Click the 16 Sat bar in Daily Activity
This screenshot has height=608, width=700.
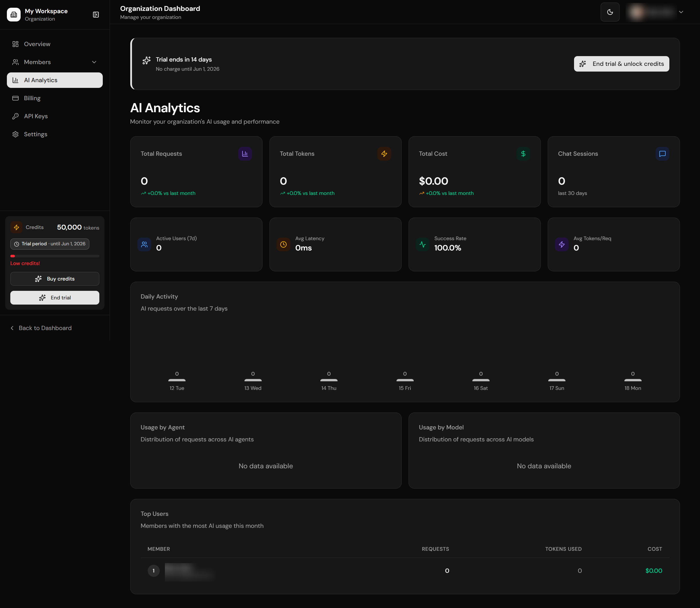481,380
